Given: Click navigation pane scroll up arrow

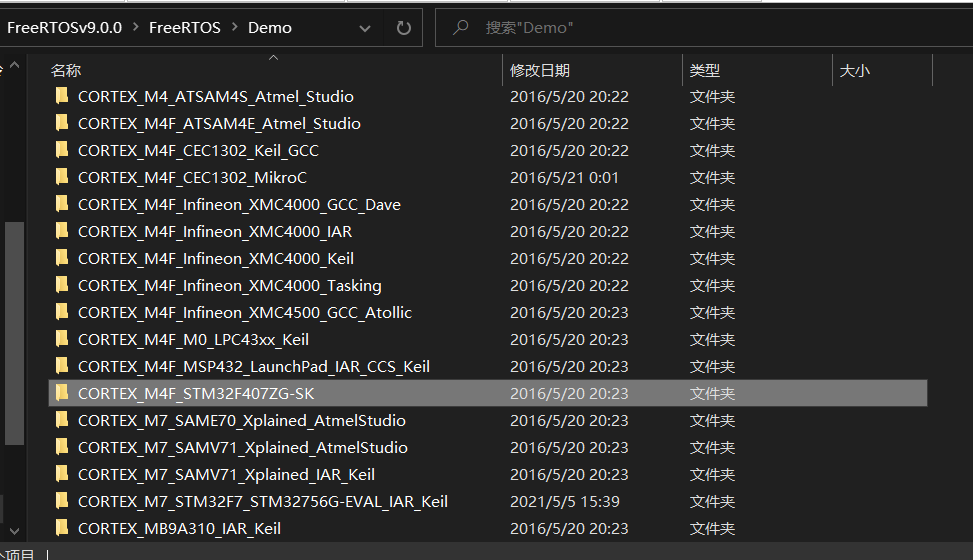Looking at the screenshot, I should pyautogui.click(x=15, y=65).
